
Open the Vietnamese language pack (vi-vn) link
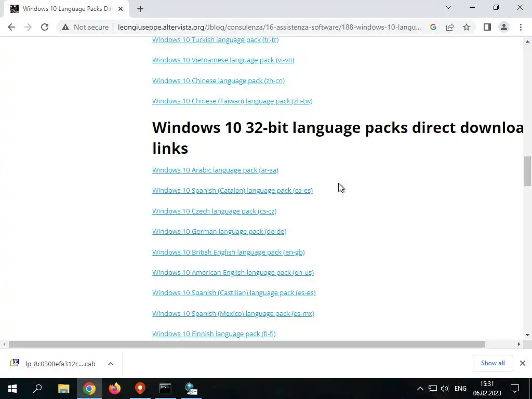coord(223,60)
